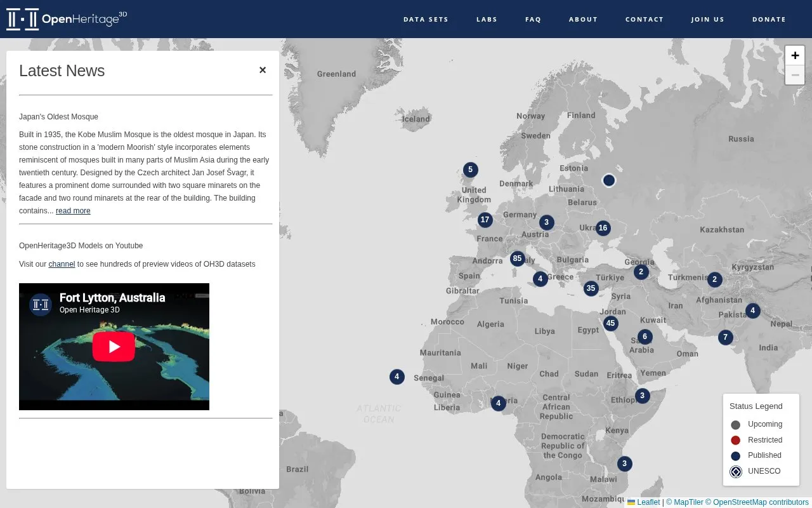Click the Restricted red legend swatch
812x508 pixels.
(x=736, y=440)
